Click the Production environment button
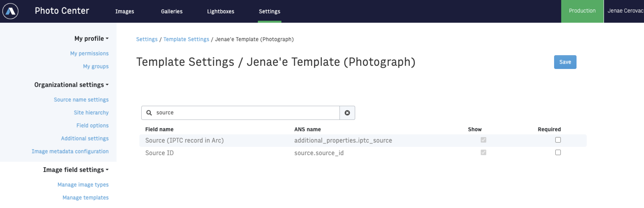 tap(582, 11)
